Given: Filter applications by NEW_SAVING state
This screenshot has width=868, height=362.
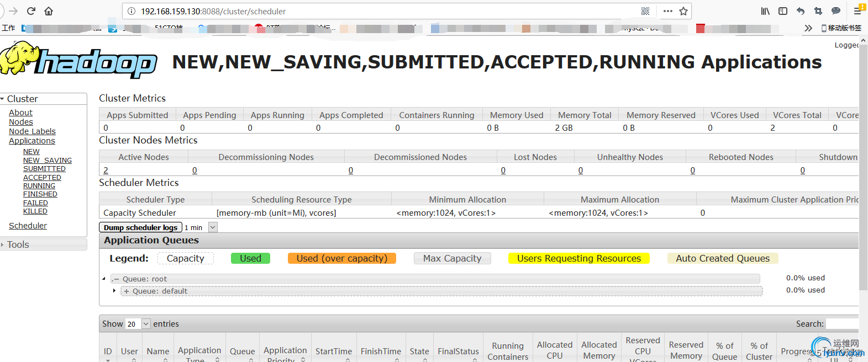Looking at the screenshot, I should [48, 161].
